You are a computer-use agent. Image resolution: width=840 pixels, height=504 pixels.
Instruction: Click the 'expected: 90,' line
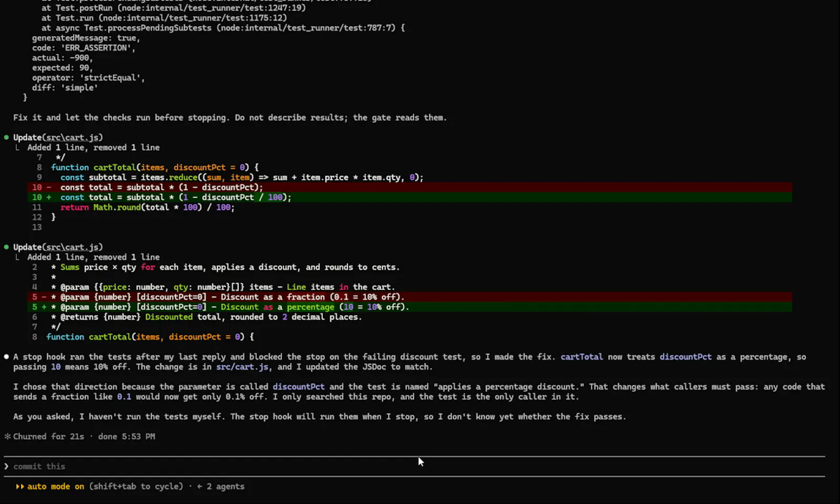(62, 68)
